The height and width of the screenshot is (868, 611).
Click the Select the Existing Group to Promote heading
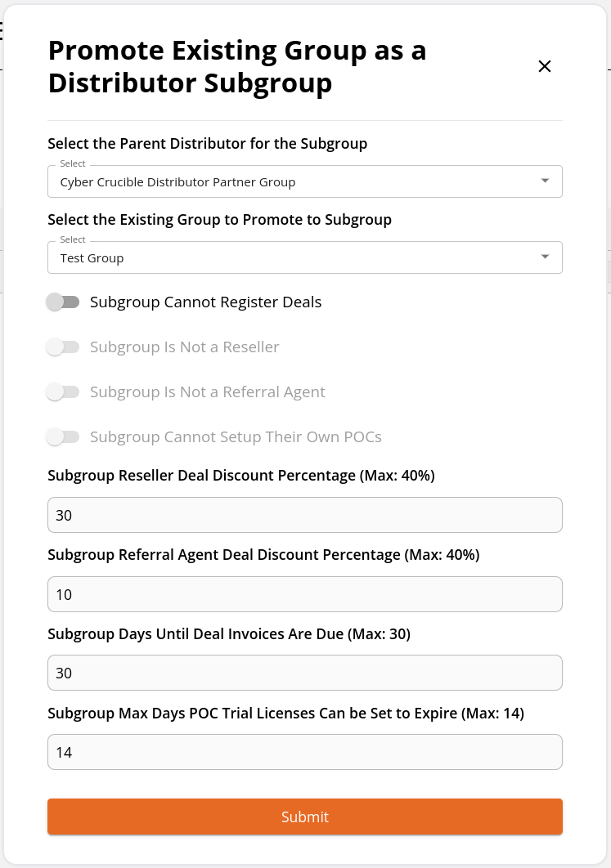[219, 220]
